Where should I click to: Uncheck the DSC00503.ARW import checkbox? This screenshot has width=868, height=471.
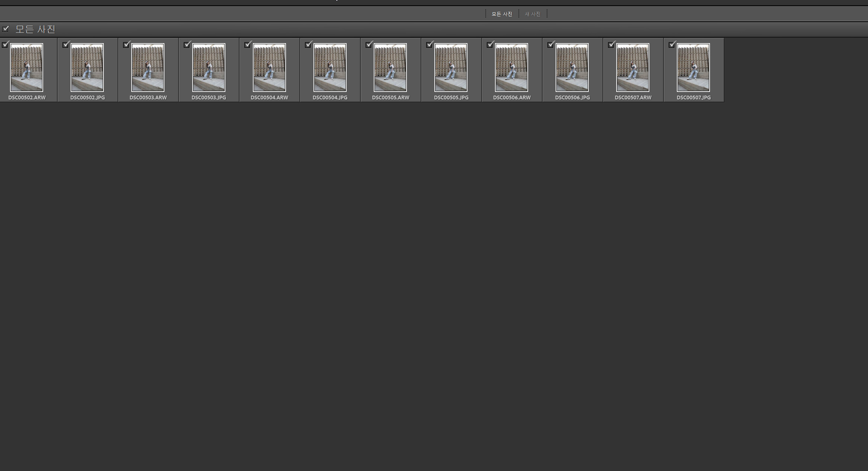pyautogui.click(x=126, y=45)
